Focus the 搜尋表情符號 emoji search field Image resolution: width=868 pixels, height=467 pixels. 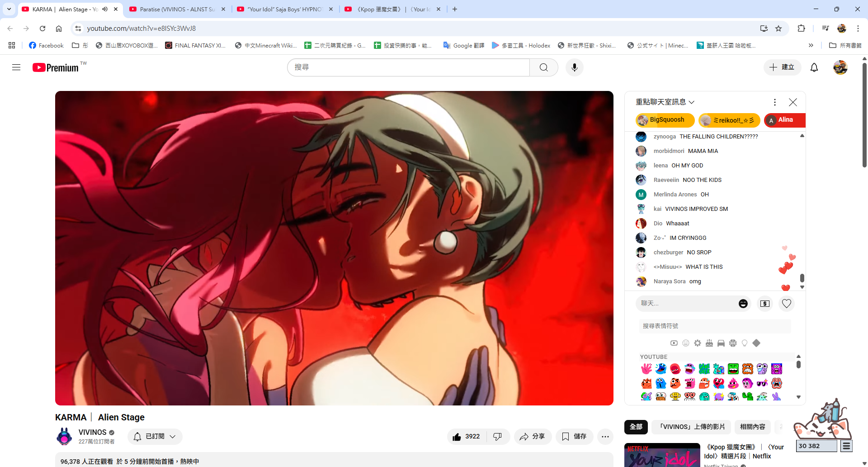click(715, 326)
